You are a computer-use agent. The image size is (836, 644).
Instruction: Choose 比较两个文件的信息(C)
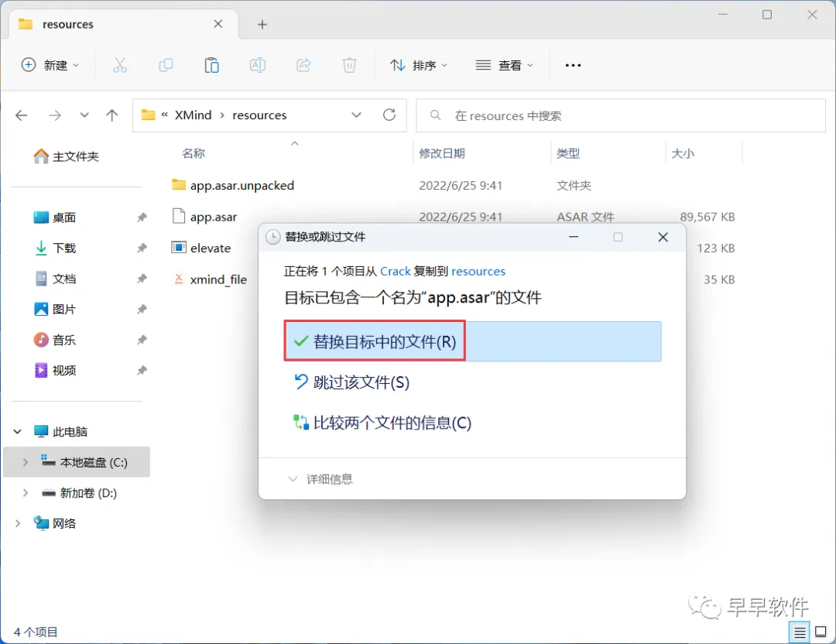(x=383, y=423)
